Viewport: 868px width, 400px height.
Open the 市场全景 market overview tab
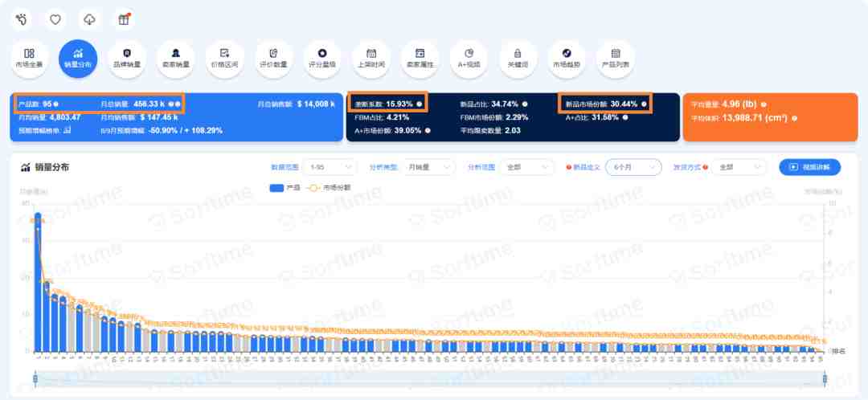click(x=30, y=58)
